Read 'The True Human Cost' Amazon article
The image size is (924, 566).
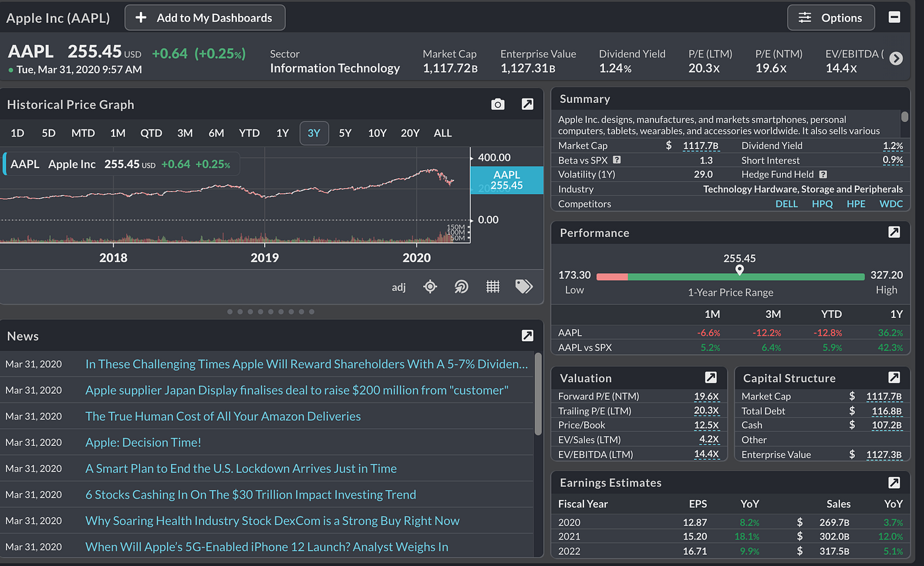(x=223, y=416)
